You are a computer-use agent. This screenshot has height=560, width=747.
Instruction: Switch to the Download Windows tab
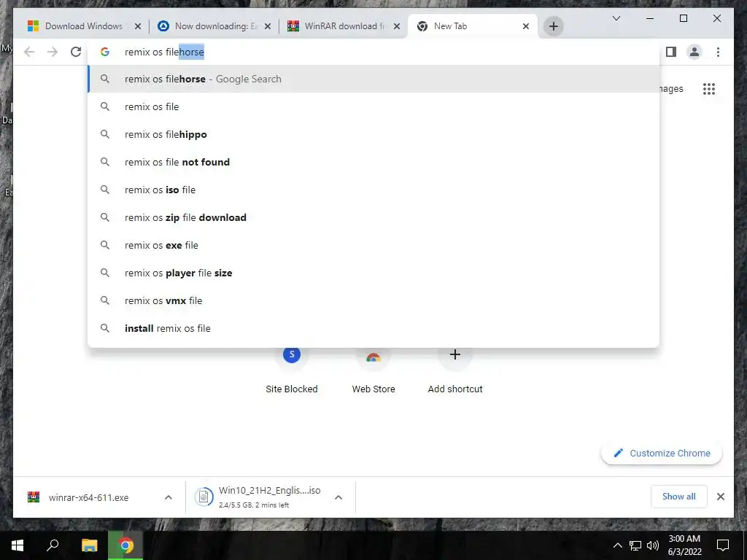[83, 26]
